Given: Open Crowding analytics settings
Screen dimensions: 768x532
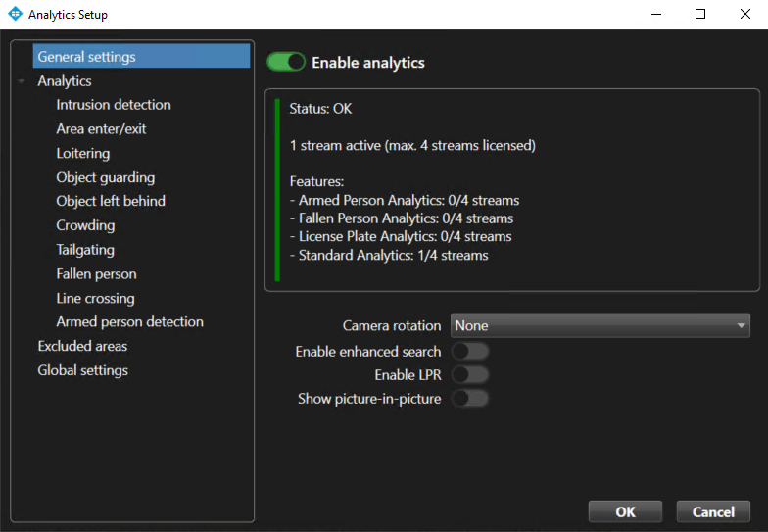Looking at the screenshot, I should (85, 225).
